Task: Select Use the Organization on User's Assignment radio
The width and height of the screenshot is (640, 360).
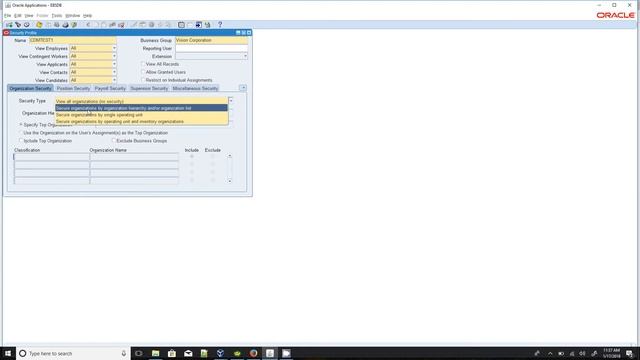Action: click(21, 133)
